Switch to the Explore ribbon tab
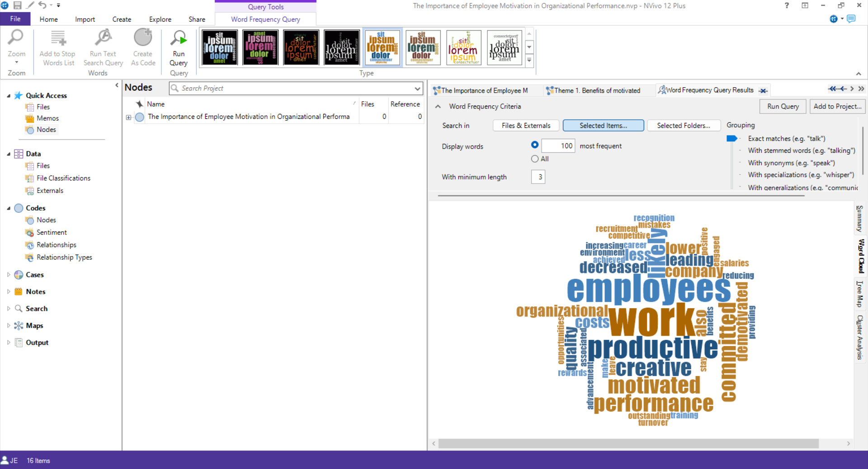The image size is (868, 469). point(160,19)
